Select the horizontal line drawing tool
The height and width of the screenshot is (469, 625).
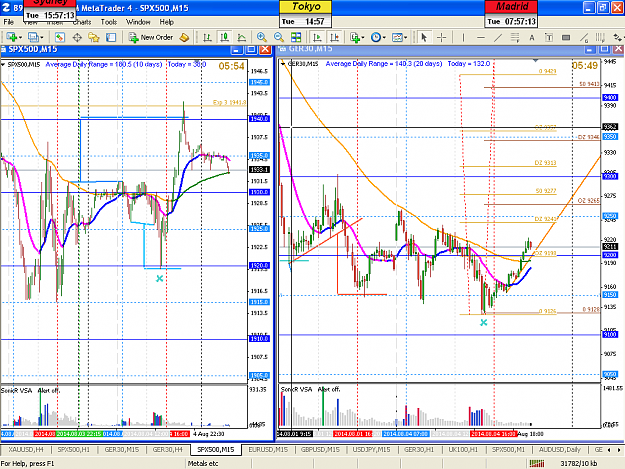click(481, 37)
